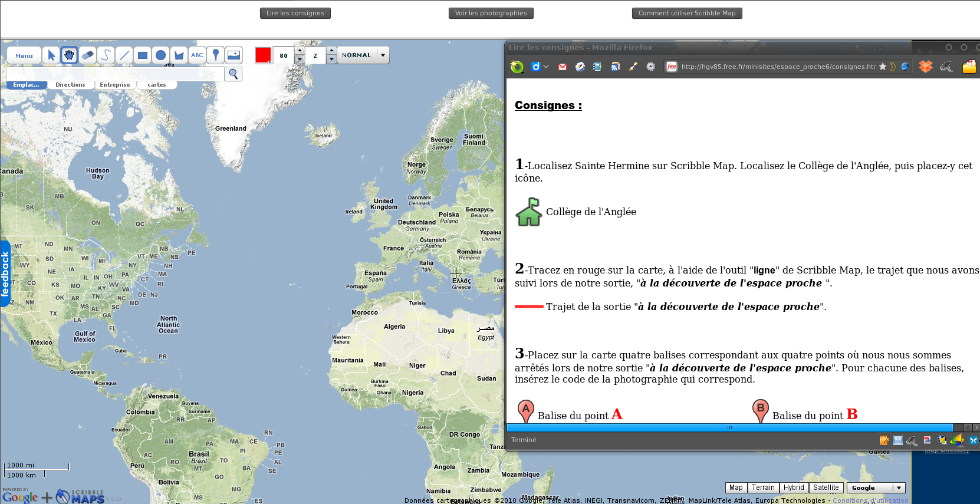Click the sailboat icon in Firefox status bar
The height and width of the screenshot is (504, 980).
pos(957,439)
